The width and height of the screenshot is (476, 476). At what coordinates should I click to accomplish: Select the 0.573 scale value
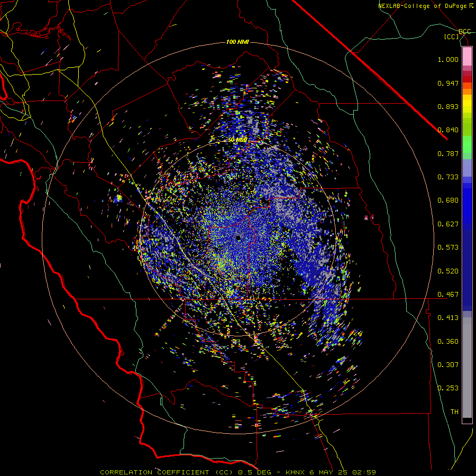point(448,248)
